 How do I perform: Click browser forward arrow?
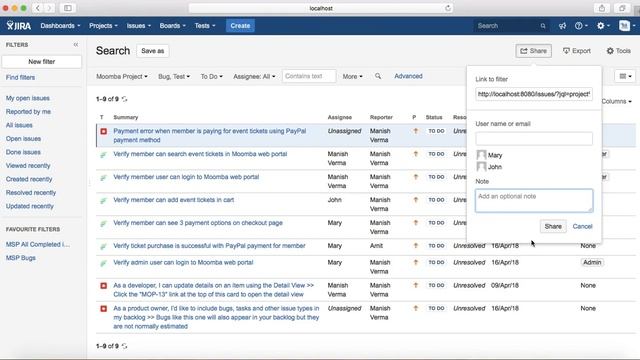point(49,8)
